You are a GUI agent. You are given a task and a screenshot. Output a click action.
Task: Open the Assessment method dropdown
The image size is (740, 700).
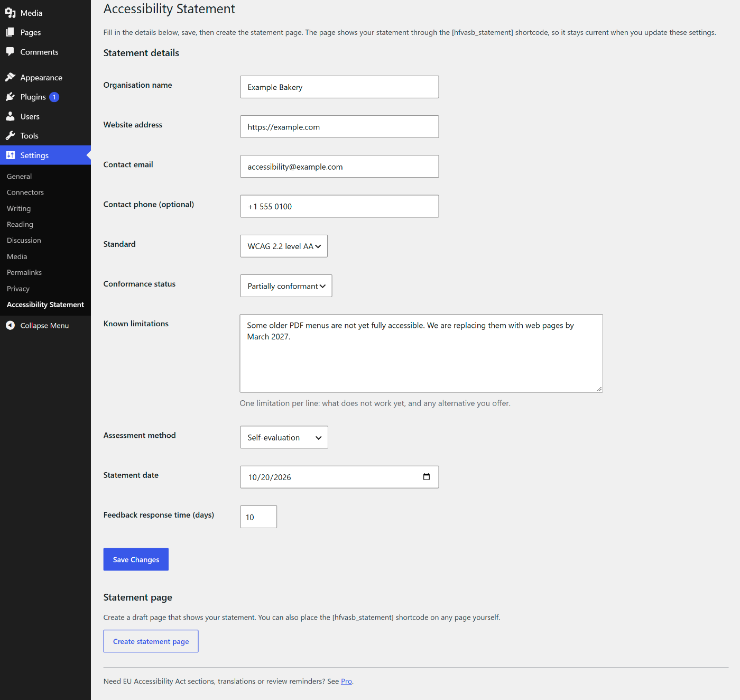click(x=284, y=437)
